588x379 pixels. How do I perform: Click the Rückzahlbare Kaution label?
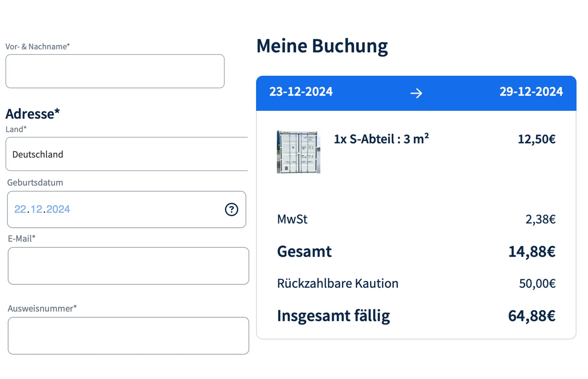pyautogui.click(x=337, y=283)
